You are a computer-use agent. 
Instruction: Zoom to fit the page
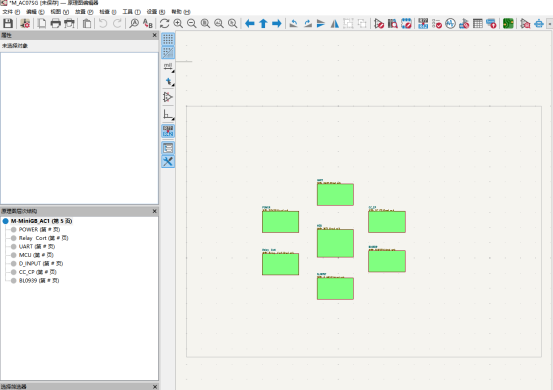pos(205,24)
